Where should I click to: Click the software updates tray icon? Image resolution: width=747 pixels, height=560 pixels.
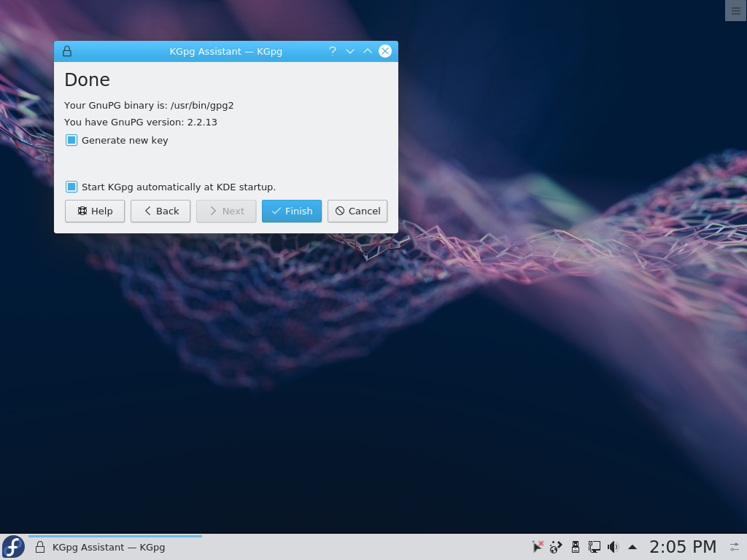(556, 547)
